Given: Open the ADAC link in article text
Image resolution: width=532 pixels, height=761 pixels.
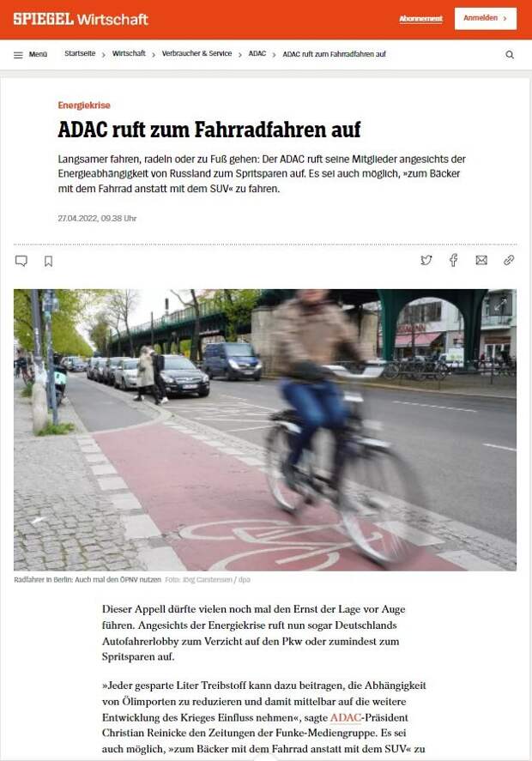Looking at the screenshot, I should pyautogui.click(x=346, y=717).
